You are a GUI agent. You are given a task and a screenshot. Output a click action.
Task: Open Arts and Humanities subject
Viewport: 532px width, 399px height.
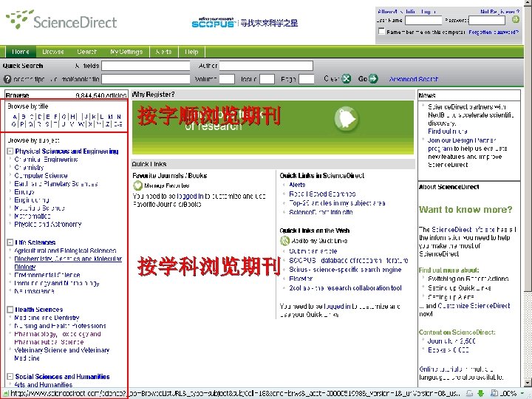coord(44,385)
